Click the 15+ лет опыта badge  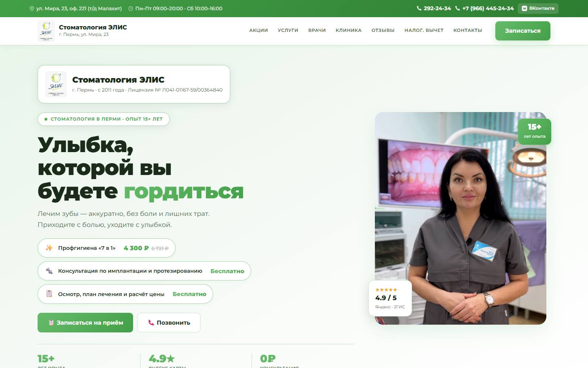(535, 131)
